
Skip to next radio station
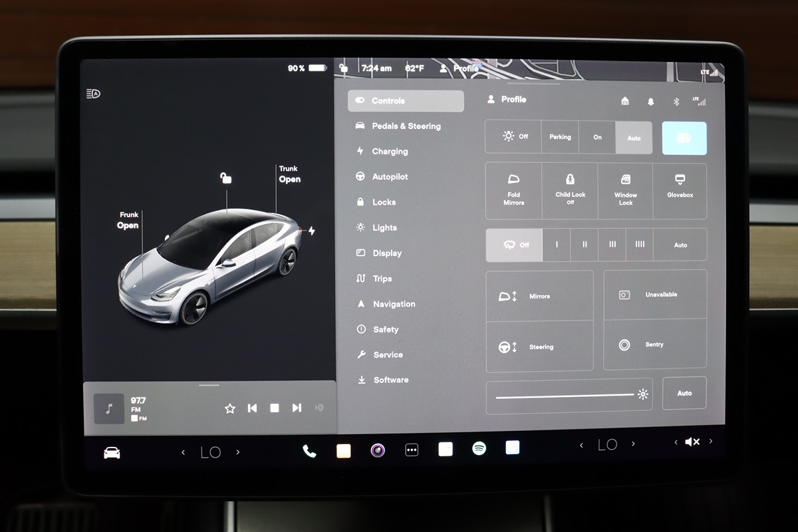tap(297, 408)
